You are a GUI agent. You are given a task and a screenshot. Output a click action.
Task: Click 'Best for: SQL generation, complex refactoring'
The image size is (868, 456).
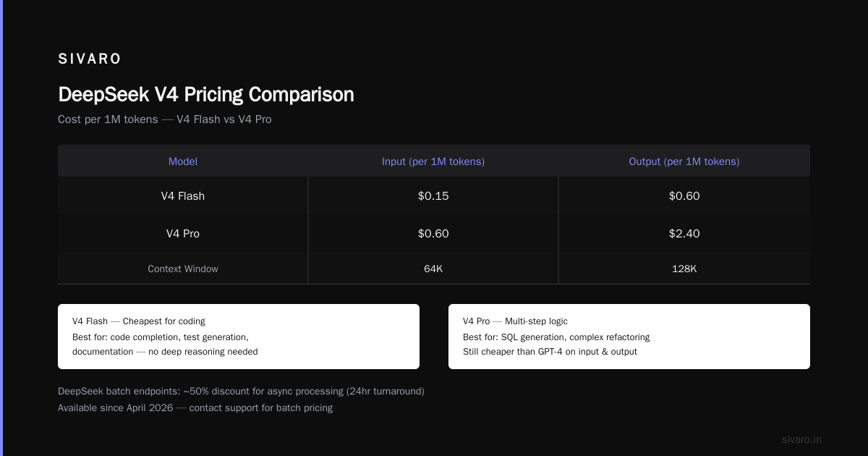pyautogui.click(x=556, y=337)
